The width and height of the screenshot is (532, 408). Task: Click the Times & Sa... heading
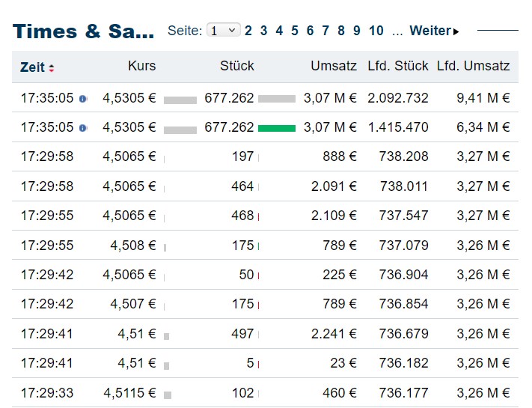click(83, 31)
